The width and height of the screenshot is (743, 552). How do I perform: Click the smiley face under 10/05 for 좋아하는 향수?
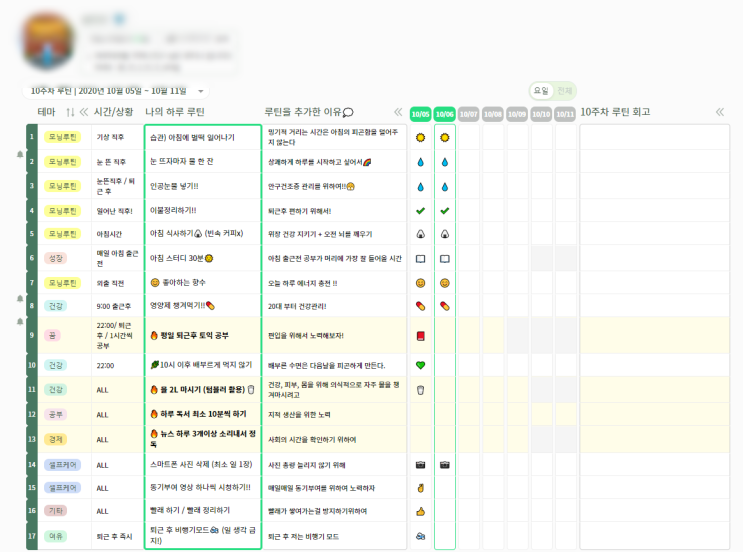tap(420, 283)
